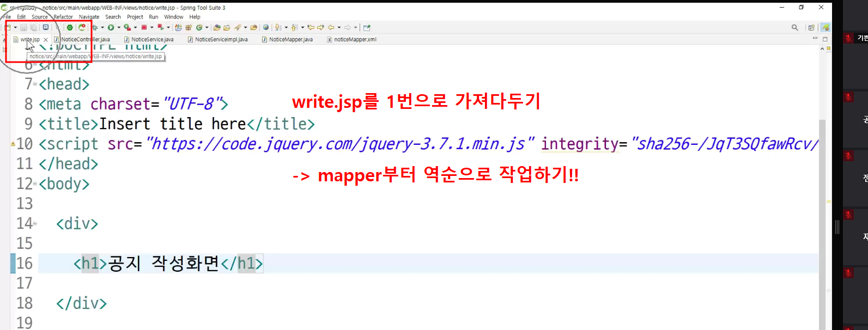Click the Quick Access search magnifier
The image size is (868, 330).
tap(795, 27)
